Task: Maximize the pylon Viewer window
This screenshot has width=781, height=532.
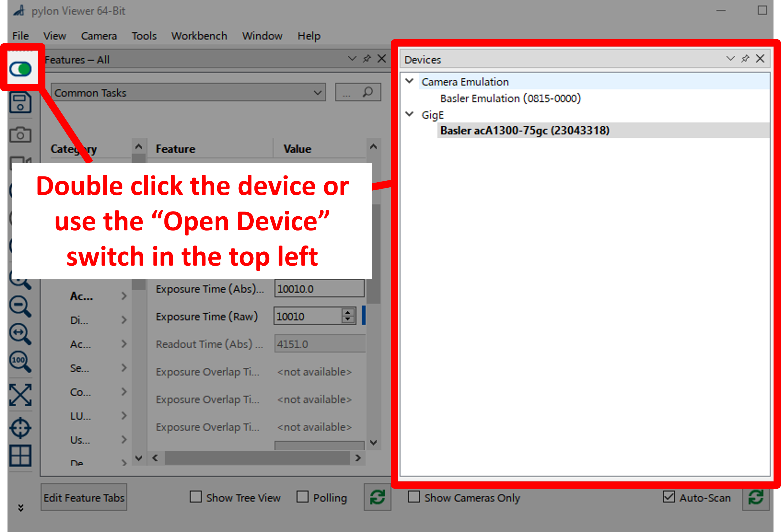Action: pyautogui.click(x=762, y=10)
